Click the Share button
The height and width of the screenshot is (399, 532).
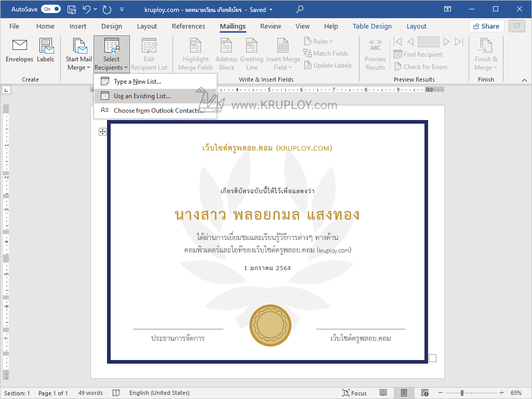pyautogui.click(x=486, y=26)
